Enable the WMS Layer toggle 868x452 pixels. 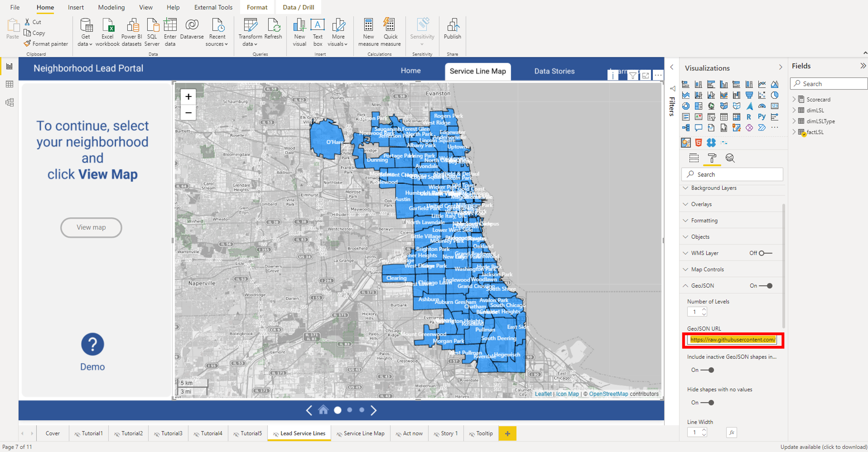[x=765, y=253]
